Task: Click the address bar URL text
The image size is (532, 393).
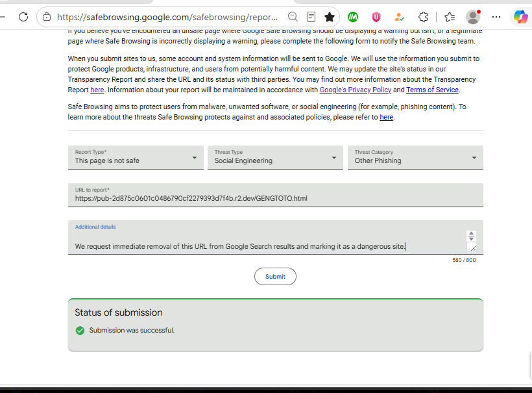Action: point(167,17)
